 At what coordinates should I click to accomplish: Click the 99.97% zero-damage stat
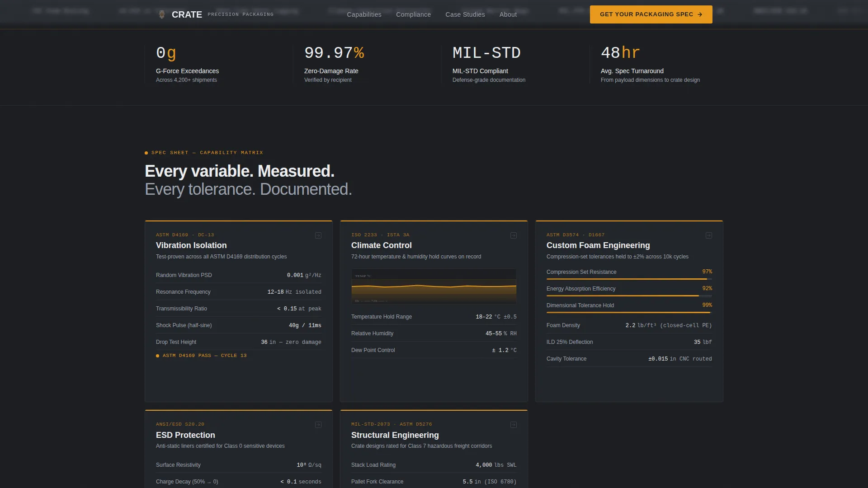tap(334, 53)
